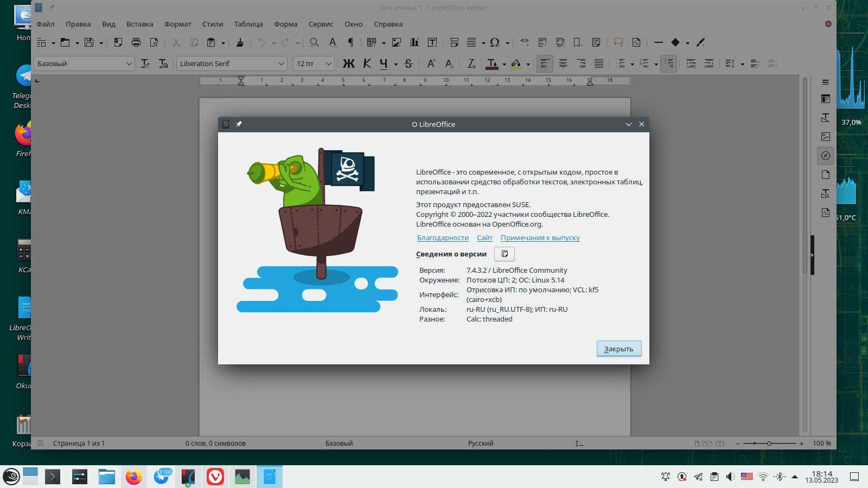Open the file manager in taskbar
This screenshot has height=488, width=868.
coord(107,477)
